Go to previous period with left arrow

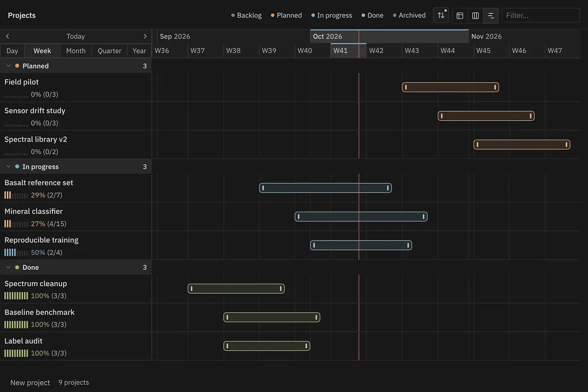[7, 36]
